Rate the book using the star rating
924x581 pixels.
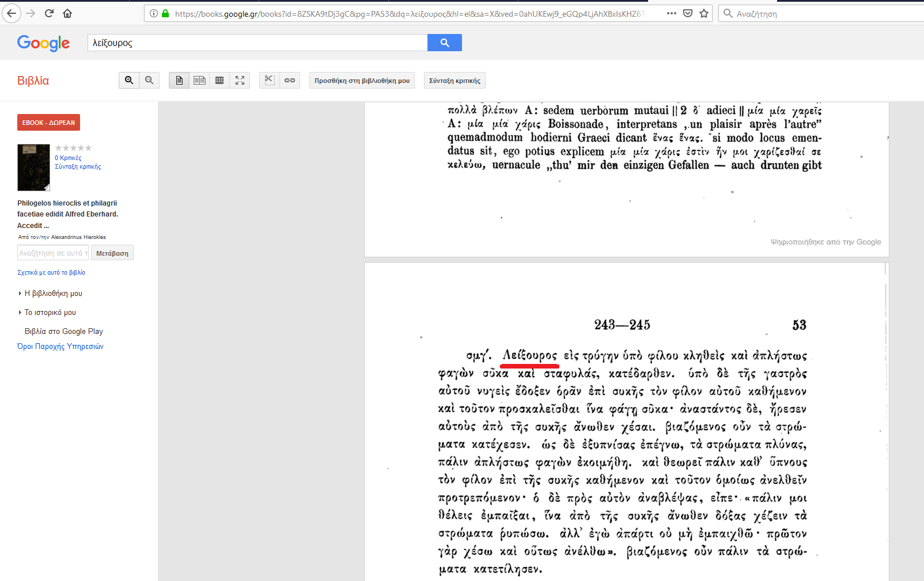tap(73, 148)
